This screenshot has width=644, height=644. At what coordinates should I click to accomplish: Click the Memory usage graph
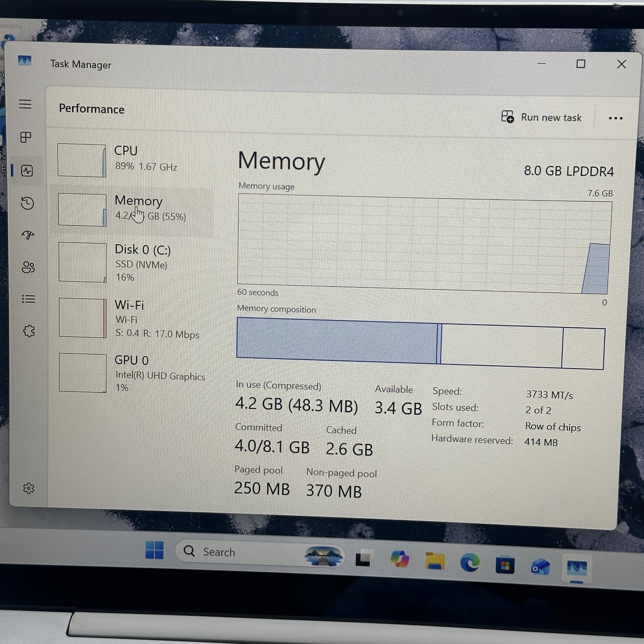[x=424, y=244]
